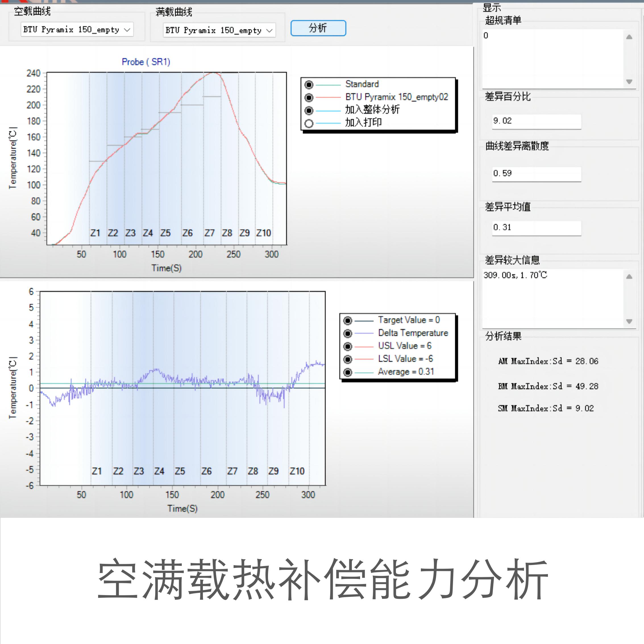This screenshot has width=644, height=644.
Task: Enable the 加入打印 radio option
Action: pos(309,123)
